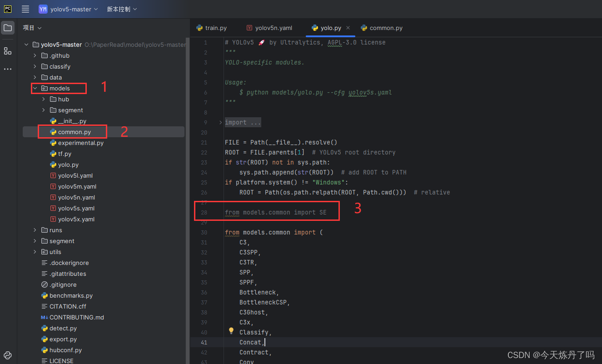602x364 pixels.
Task: Select yolov5x.yaml in the project tree
Action: (x=72, y=219)
